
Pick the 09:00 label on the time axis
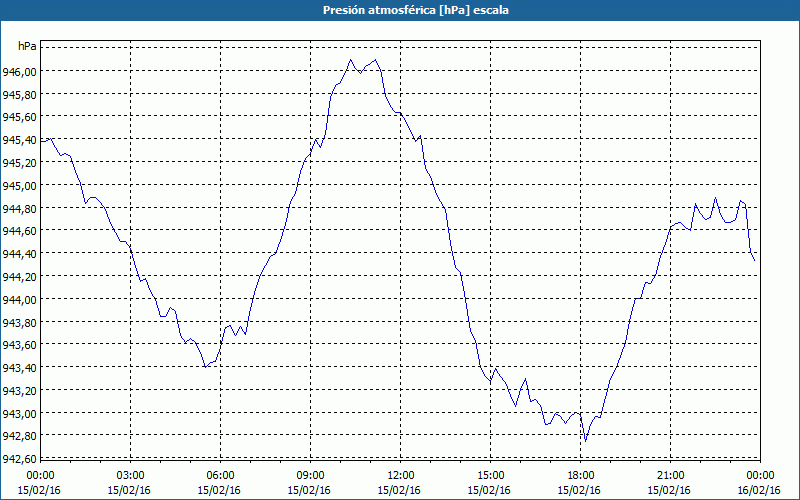click(x=310, y=476)
